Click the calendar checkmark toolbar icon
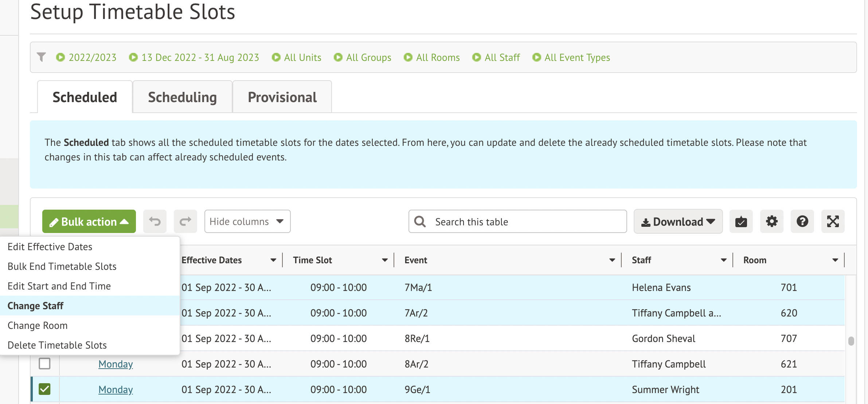Viewport: 868px width, 404px height. click(741, 221)
